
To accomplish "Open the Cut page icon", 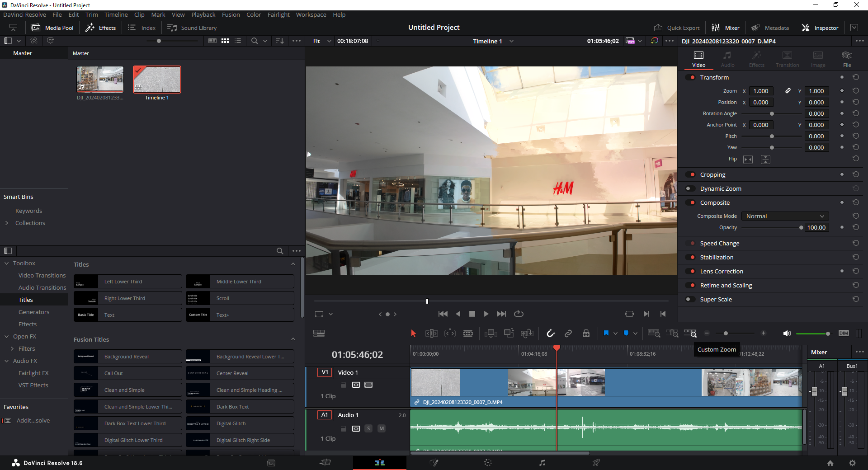I will (x=325, y=462).
